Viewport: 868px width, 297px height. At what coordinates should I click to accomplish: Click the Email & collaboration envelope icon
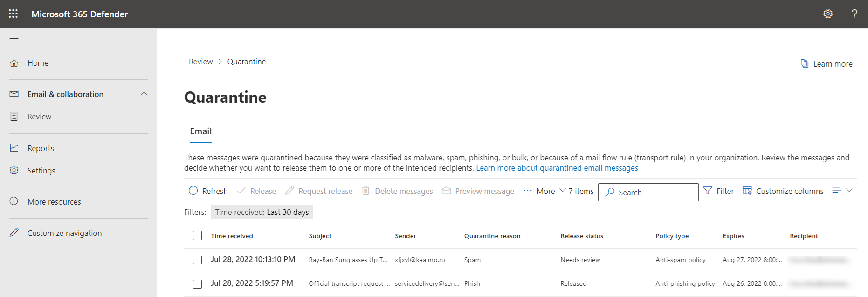(x=14, y=94)
